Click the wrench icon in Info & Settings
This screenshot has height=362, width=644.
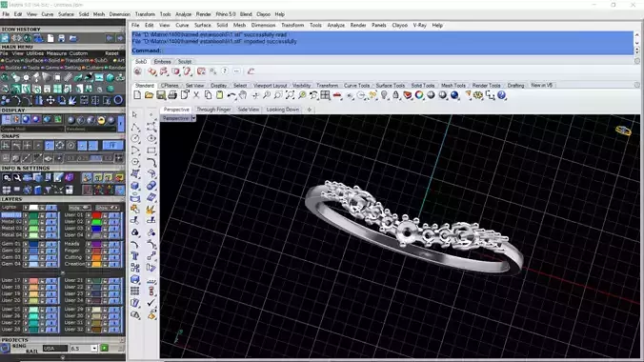coord(17,177)
